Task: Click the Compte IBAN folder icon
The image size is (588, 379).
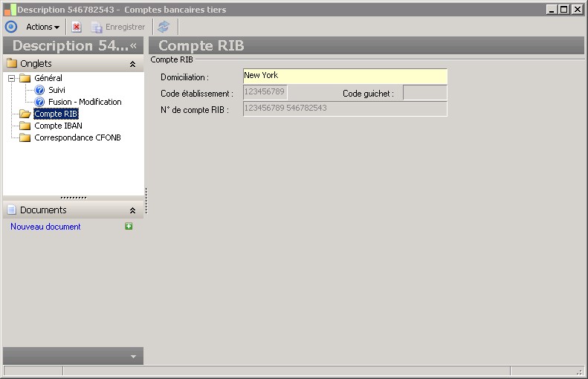Action: click(25, 126)
